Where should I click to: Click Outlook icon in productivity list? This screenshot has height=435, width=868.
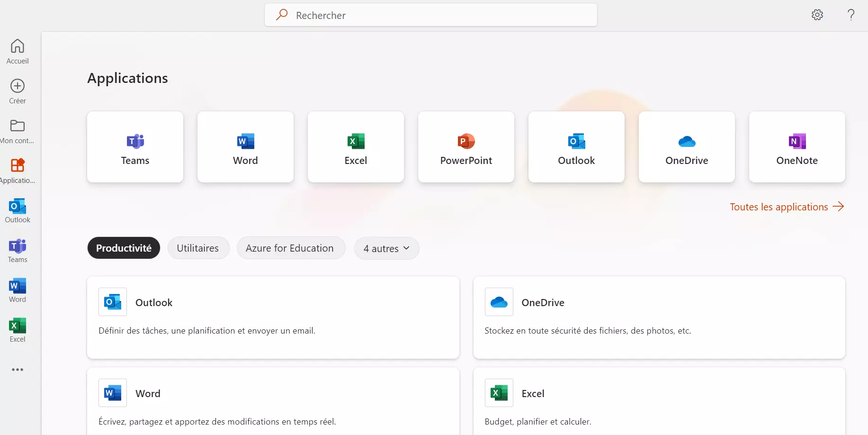point(113,302)
